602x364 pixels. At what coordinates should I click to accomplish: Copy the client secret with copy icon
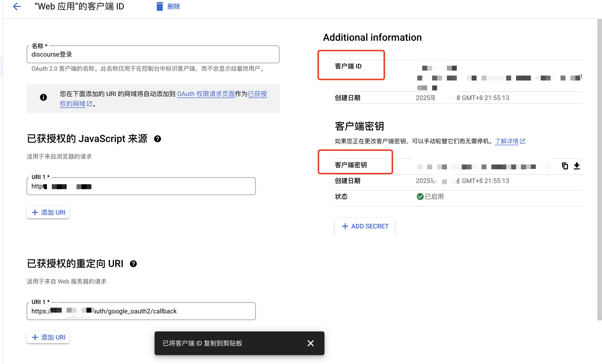coord(565,166)
